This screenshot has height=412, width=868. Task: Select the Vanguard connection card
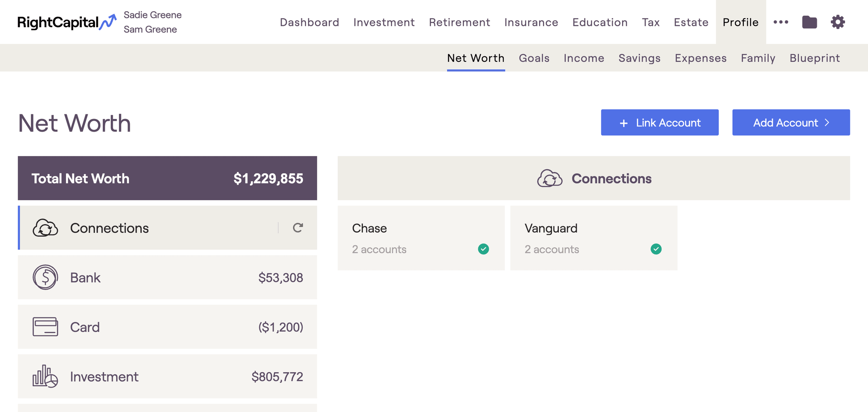pyautogui.click(x=594, y=238)
